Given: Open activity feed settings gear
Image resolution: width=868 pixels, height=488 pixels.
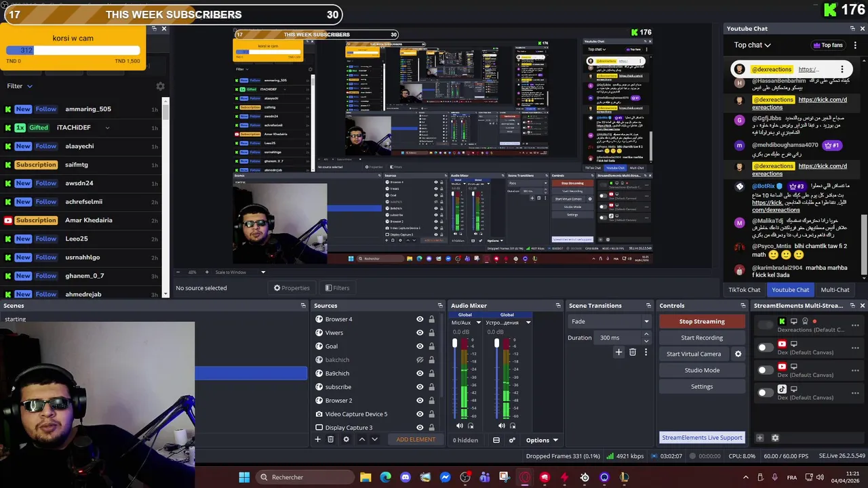Looking at the screenshot, I should (160, 86).
